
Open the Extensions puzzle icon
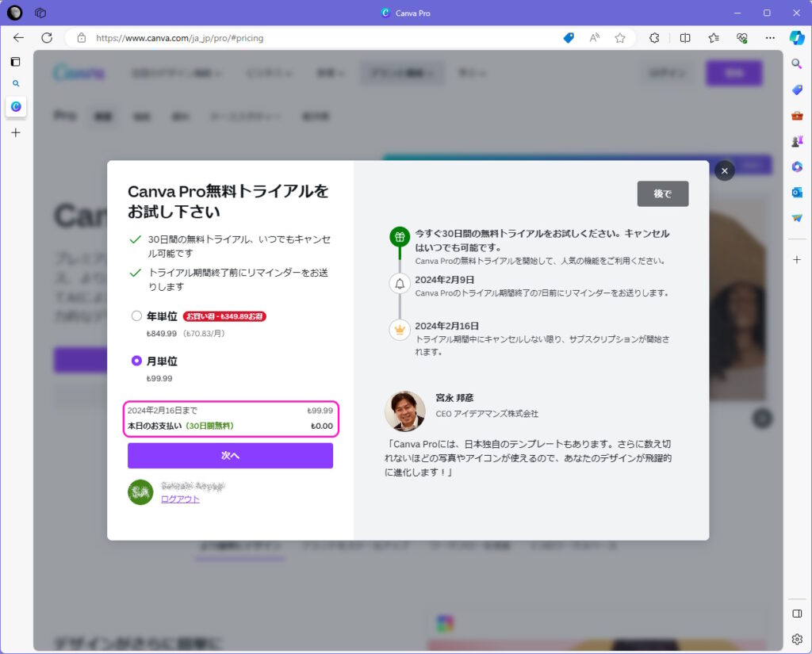tap(654, 38)
